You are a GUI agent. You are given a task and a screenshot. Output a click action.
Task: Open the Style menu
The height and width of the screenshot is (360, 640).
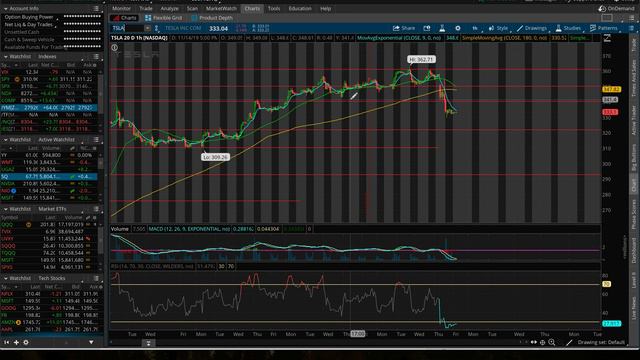click(498, 28)
